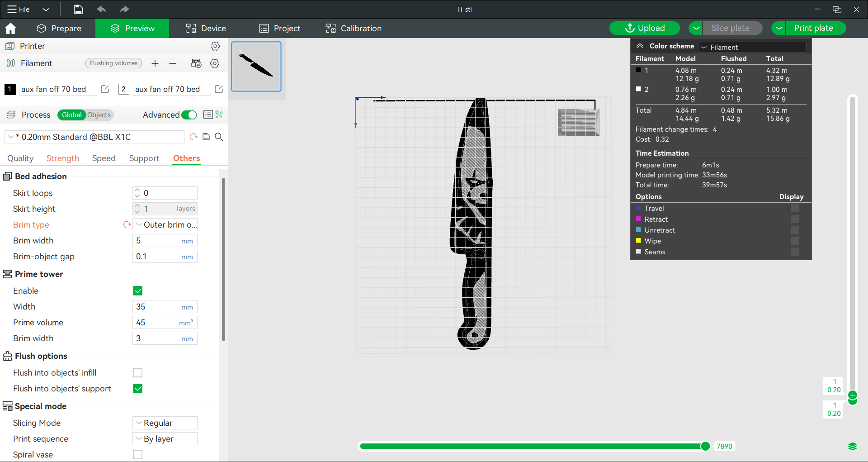868x462 pixels.
Task: Click the Home icon
Action: [x=10, y=29]
